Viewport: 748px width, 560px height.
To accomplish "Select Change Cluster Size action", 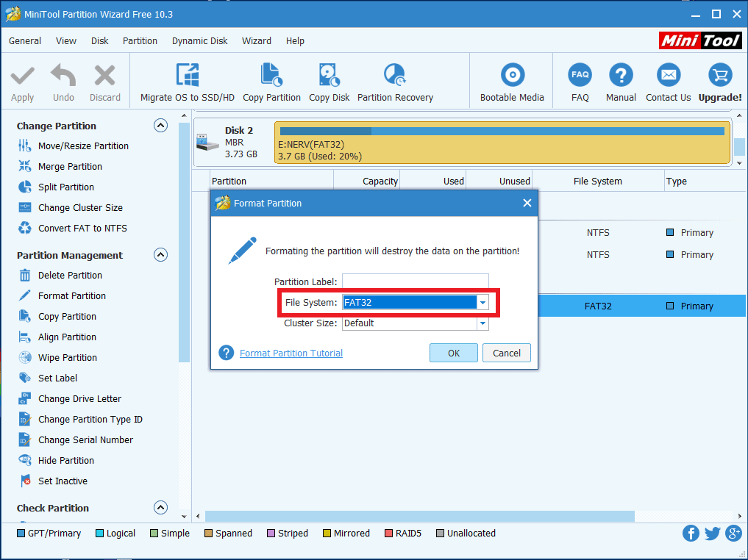I will [71, 208].
